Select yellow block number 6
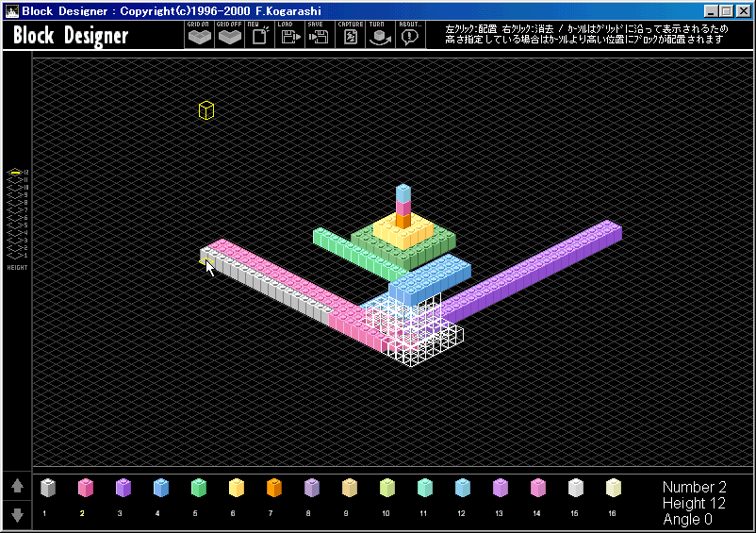 click(x=237, y=488)
